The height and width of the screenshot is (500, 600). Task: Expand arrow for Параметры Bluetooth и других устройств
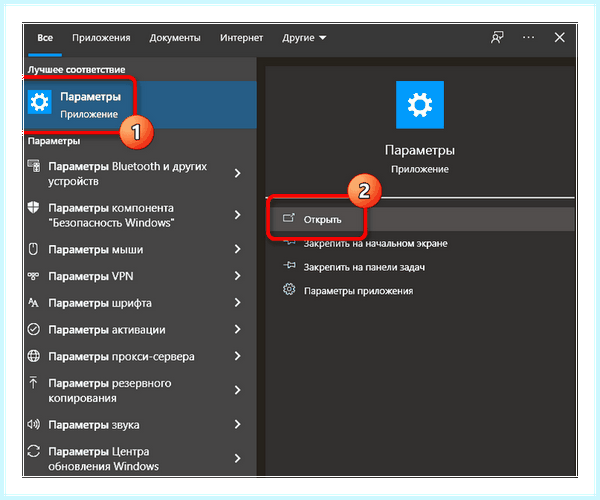click(x=238, y=173)
